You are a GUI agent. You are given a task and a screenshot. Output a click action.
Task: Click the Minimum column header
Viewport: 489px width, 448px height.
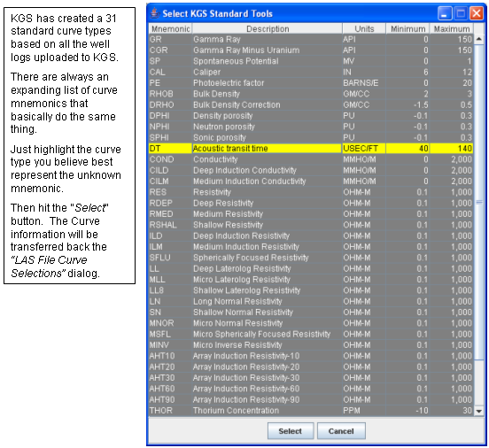(x=407, y=29)
